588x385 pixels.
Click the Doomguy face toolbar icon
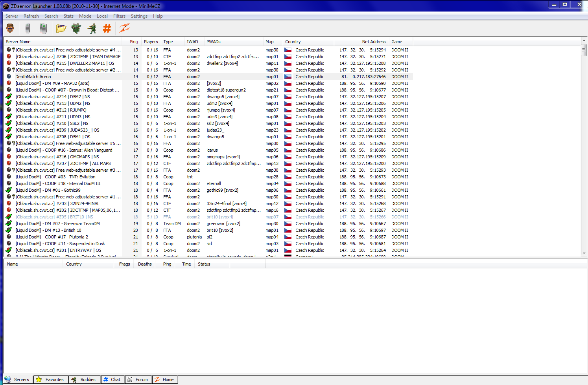coord(10,28)
